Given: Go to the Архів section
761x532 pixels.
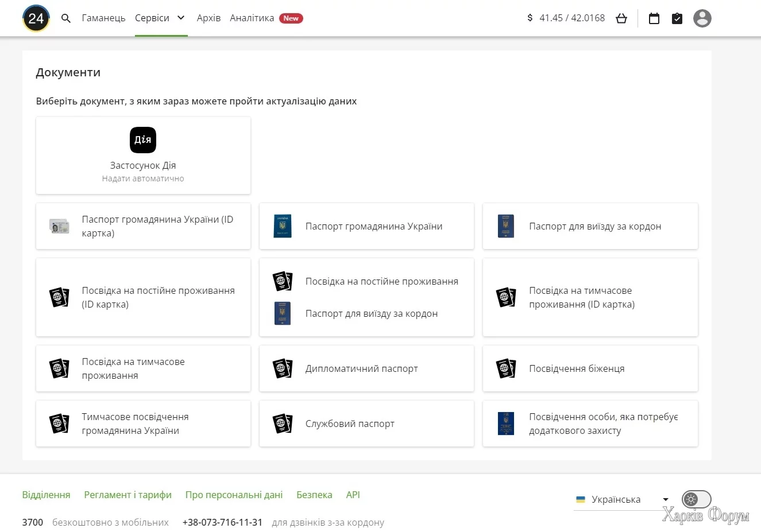Looking at the screenshot, I should click(x=208, y=18).
